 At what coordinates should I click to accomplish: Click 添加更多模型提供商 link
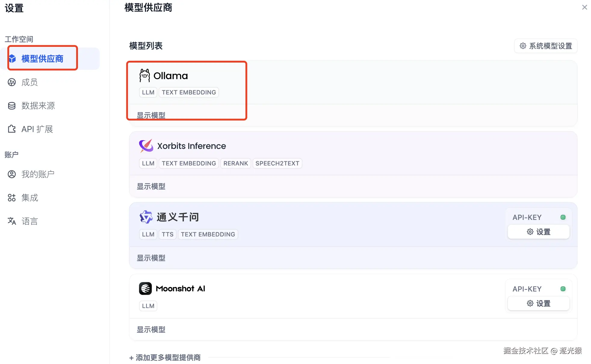coord(165,357)
